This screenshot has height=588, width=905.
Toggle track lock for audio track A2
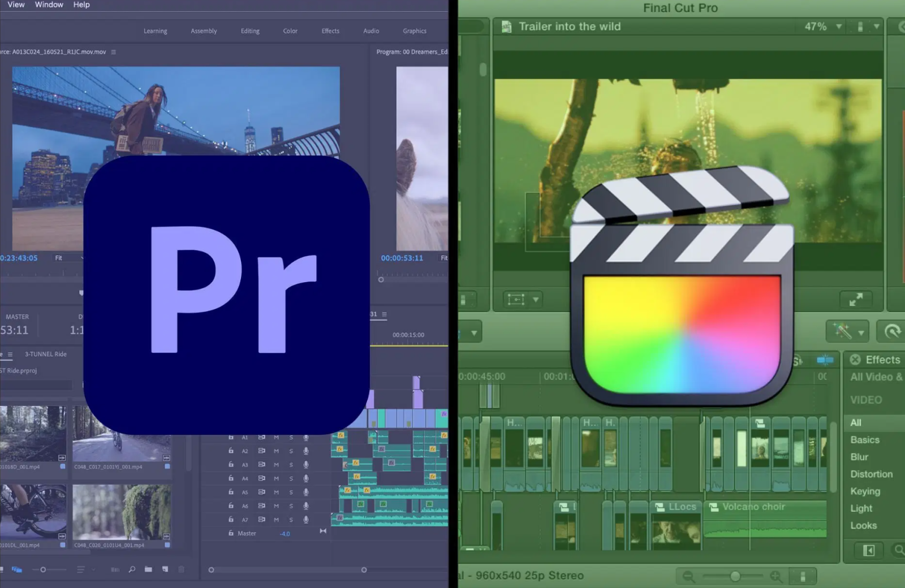(231, 451)
